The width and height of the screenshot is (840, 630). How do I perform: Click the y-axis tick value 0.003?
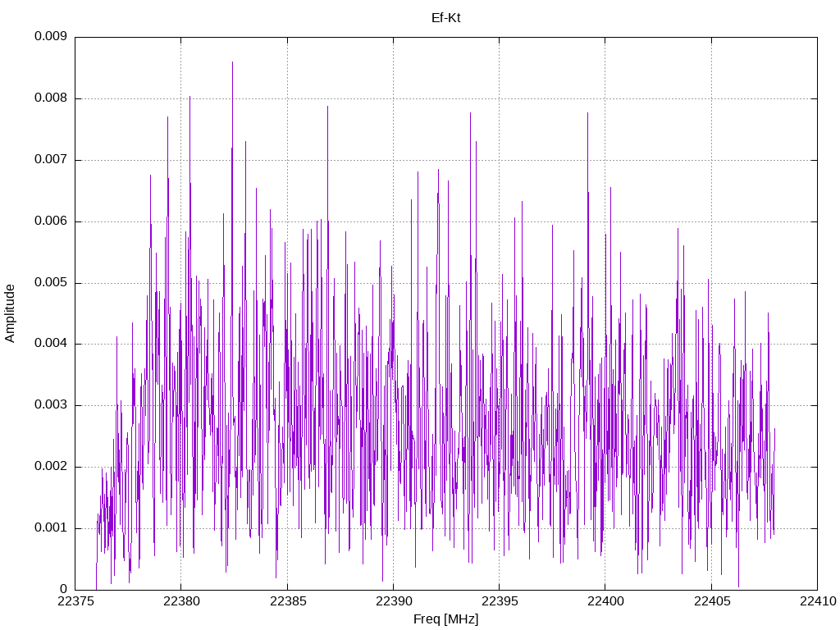click(x=51, y=405)
